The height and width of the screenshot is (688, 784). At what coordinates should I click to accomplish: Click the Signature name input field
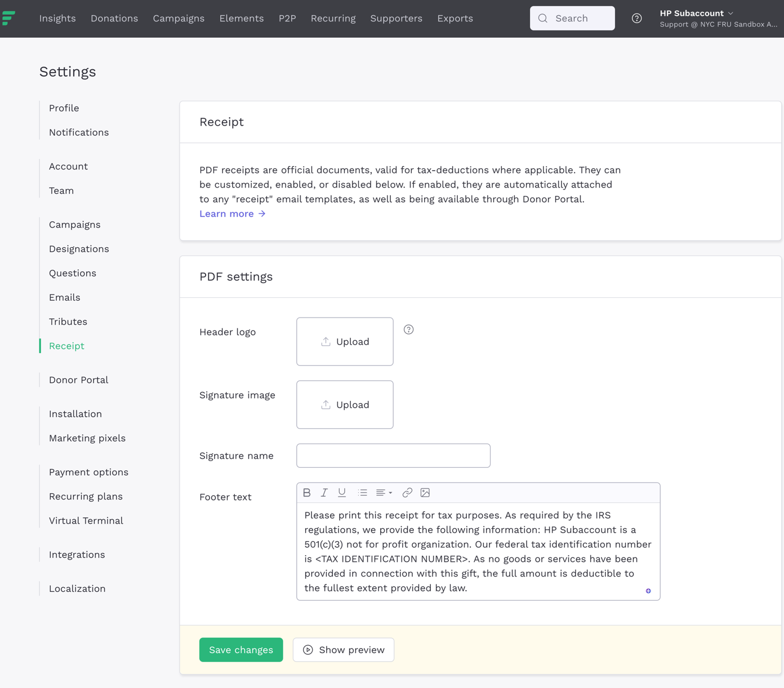[393, 455]
